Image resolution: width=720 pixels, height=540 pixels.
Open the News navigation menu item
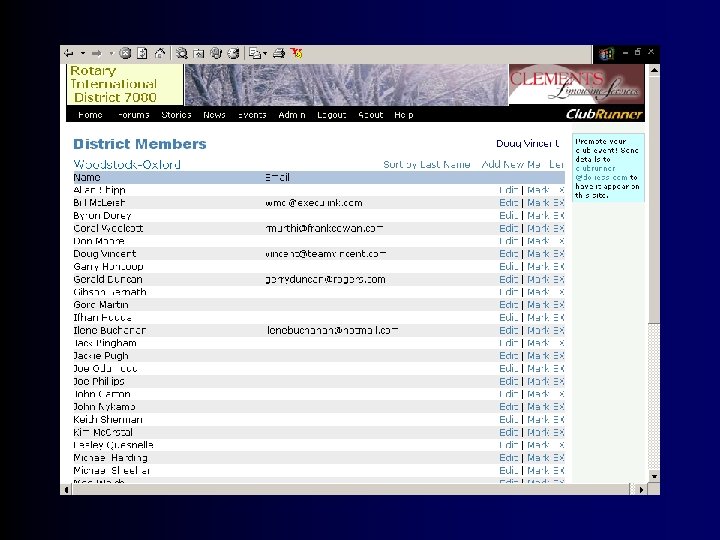click(214, 115)
